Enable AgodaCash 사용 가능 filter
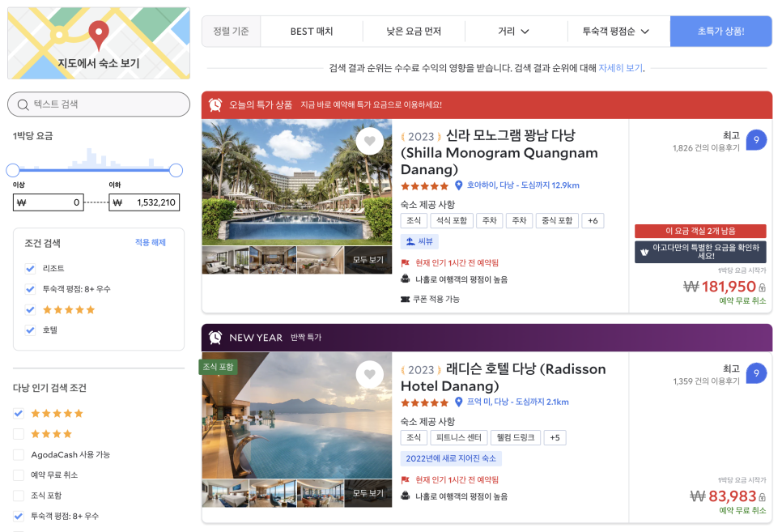This screenshot has height=532, width=782. click(19, 454)
